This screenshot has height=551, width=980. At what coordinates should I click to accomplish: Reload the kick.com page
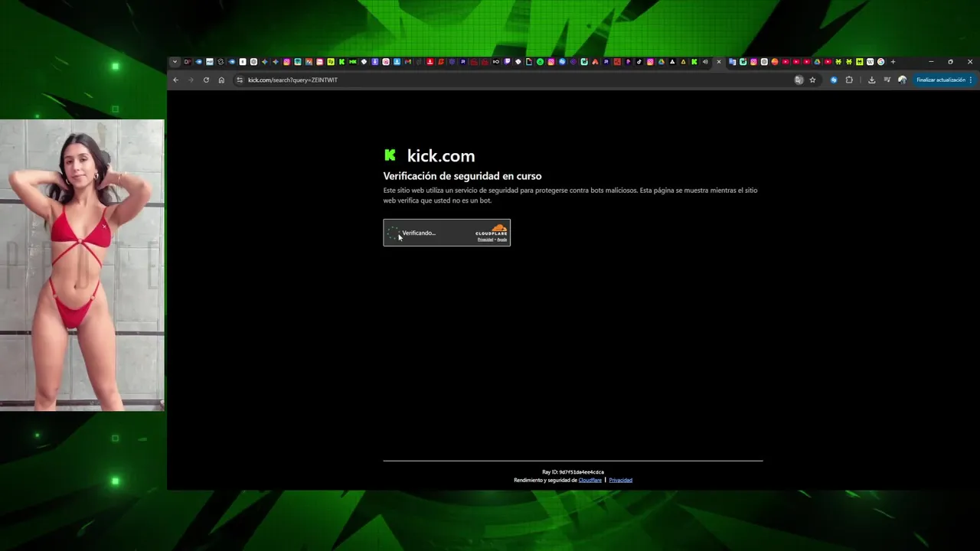coord(206,80)
